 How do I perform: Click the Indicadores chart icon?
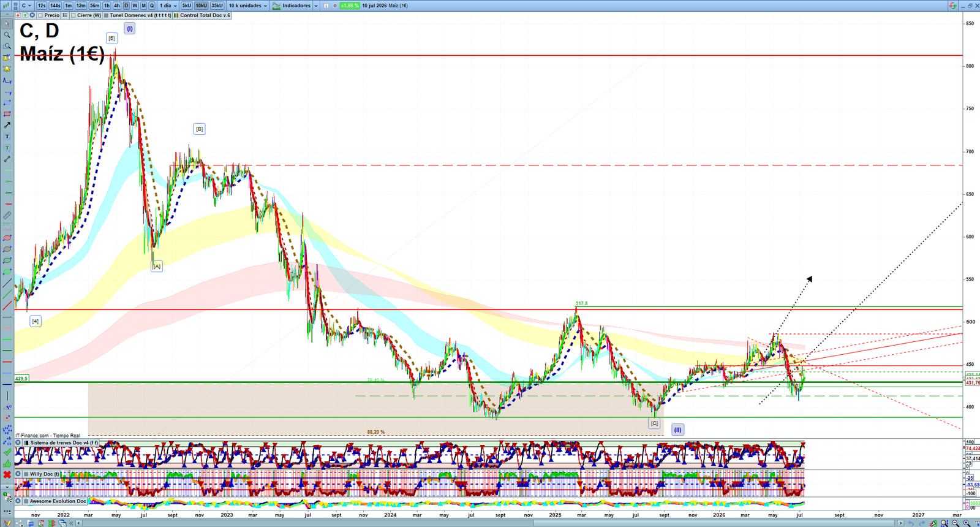tap(277, 6)
